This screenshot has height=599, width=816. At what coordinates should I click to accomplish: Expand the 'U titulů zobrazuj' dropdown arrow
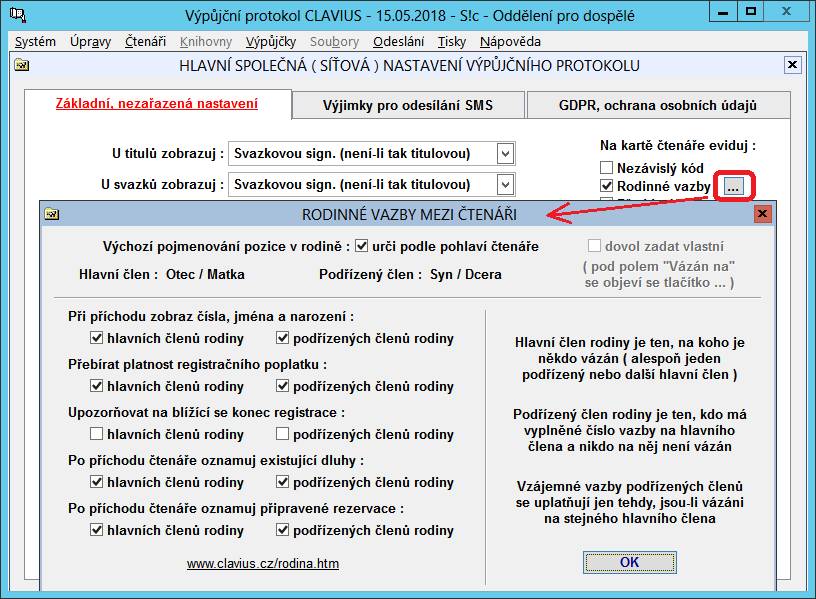click(x=505, y=154)
